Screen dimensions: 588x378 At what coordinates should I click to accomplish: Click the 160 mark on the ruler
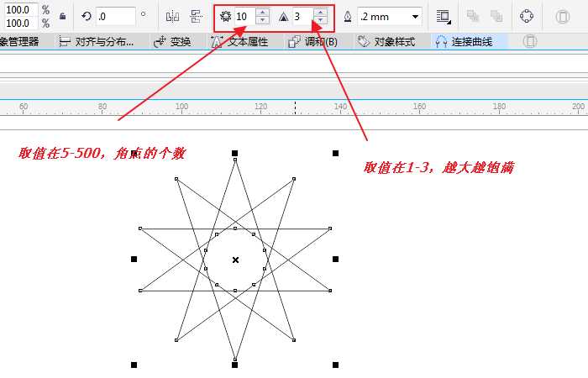coord(420,107)
